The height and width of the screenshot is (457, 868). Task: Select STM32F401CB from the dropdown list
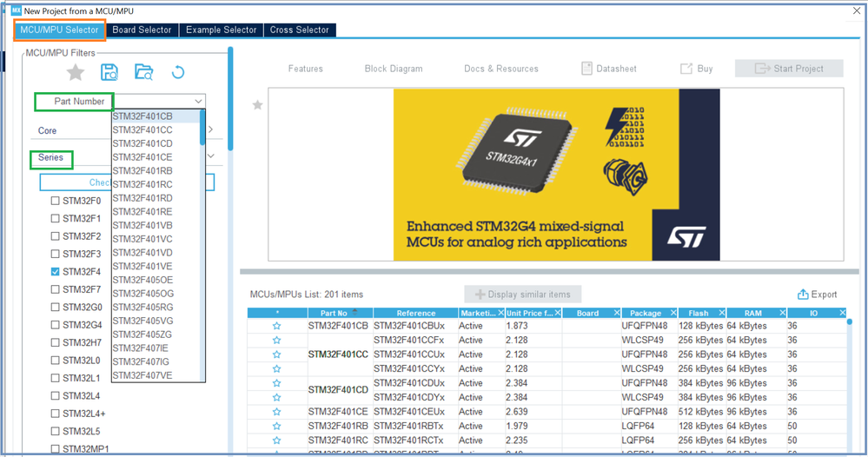pos(156,116)
